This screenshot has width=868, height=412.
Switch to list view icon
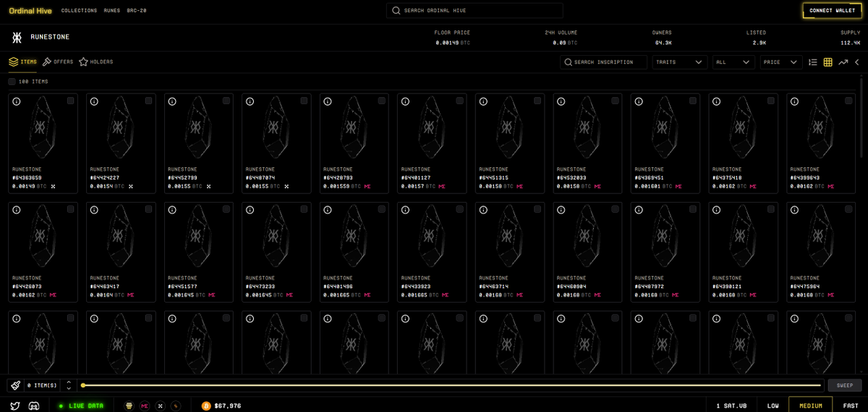813,62
